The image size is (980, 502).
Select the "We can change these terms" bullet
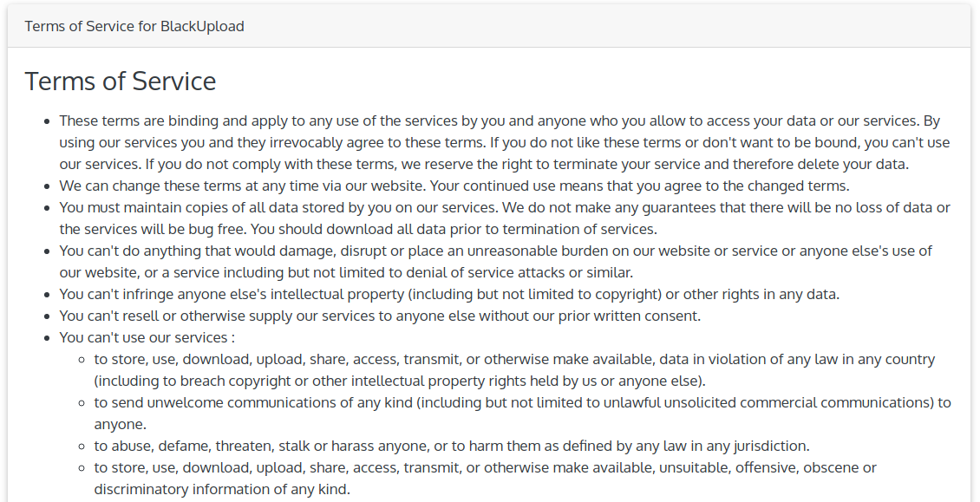[454, 186]
